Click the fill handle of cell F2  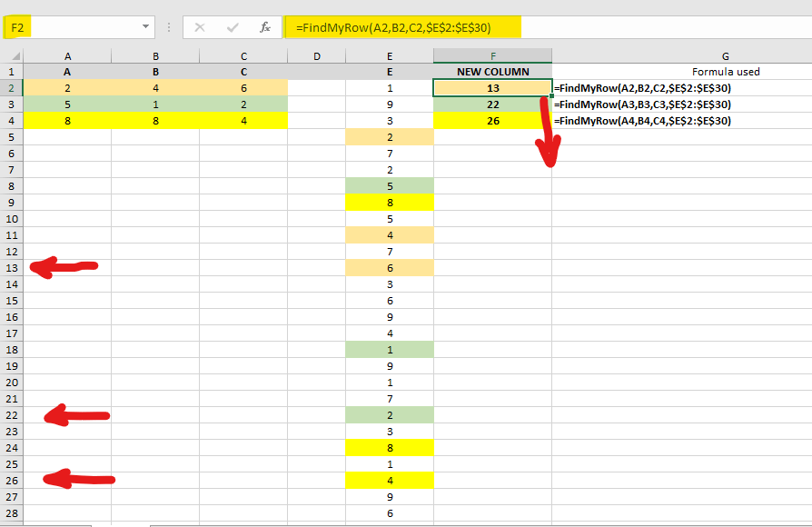[552, 96]
